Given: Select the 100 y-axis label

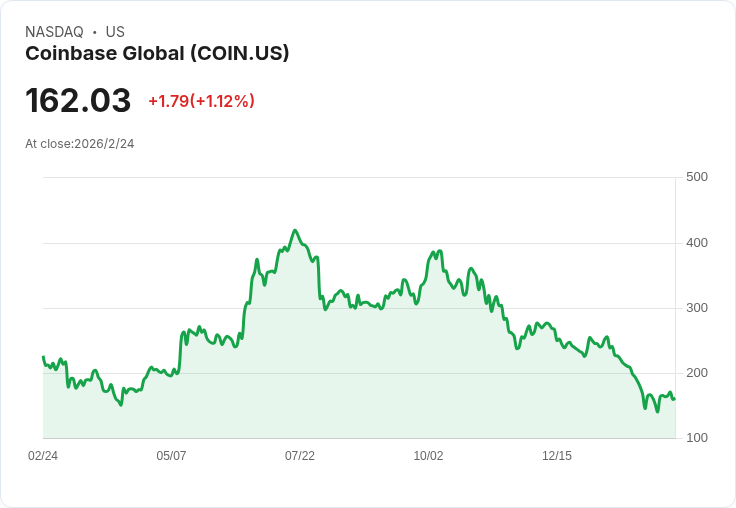Looking at the screenshot, I should click(x=696, y=438).
